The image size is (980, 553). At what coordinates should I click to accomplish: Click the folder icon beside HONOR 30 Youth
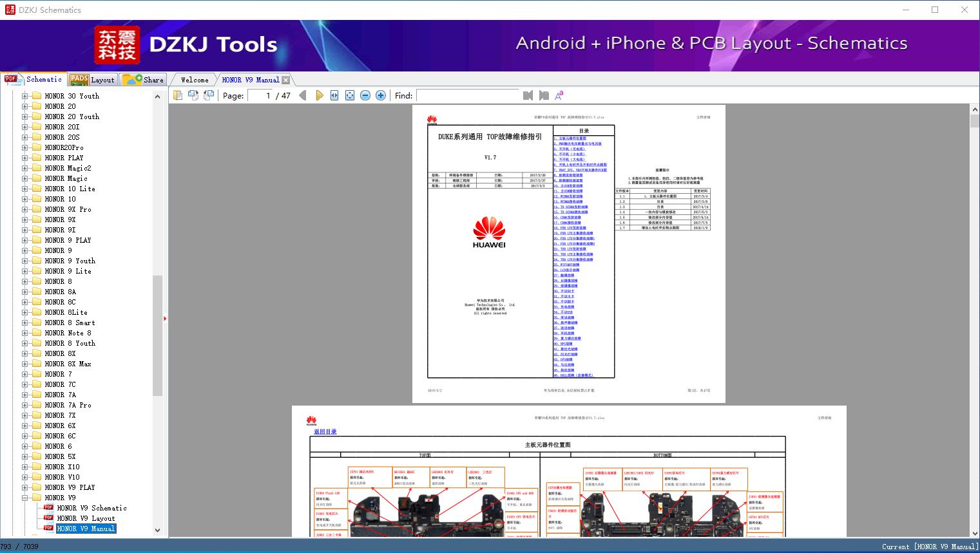37,96
